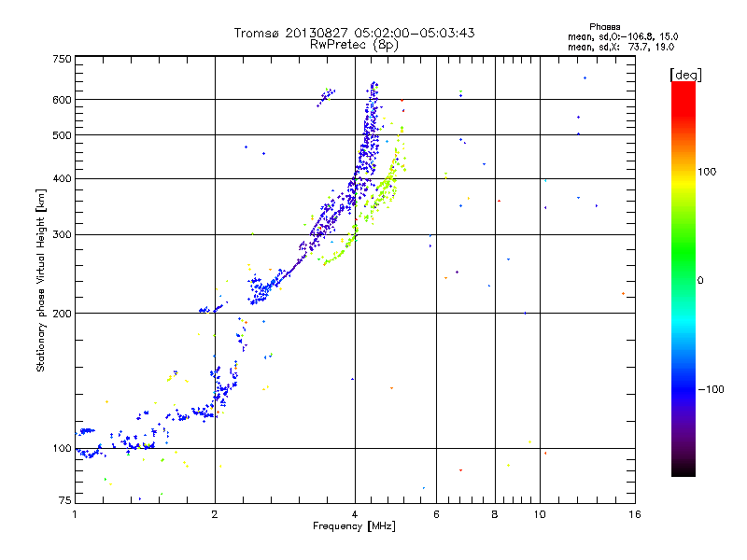This screenshot has width=747, height=560.
Task: Click the phase colorbar gradient
Action: pos(684,279)
